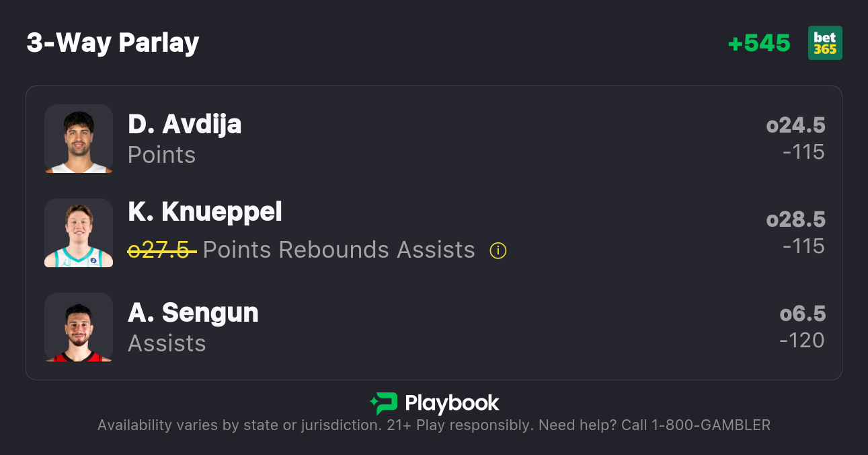This screenshot has width=868, height=455.
Task: Open K. Knueppel's player headshot
Action: coord(79,233)
